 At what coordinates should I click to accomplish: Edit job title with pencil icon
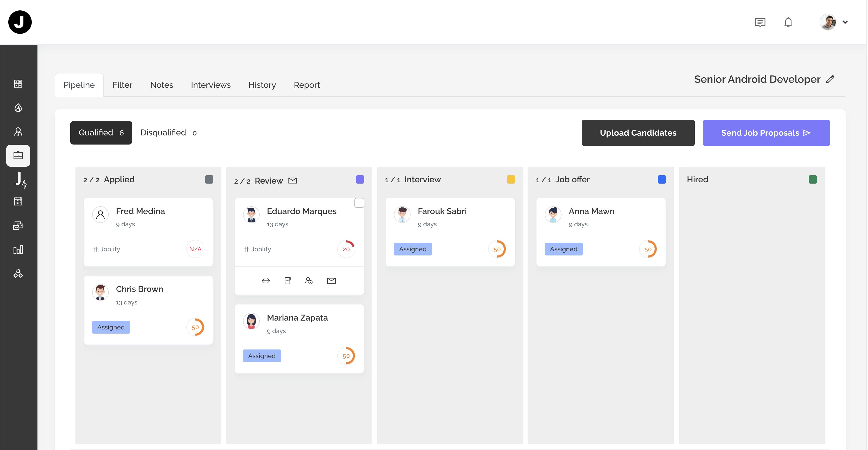tap(830, 79)
